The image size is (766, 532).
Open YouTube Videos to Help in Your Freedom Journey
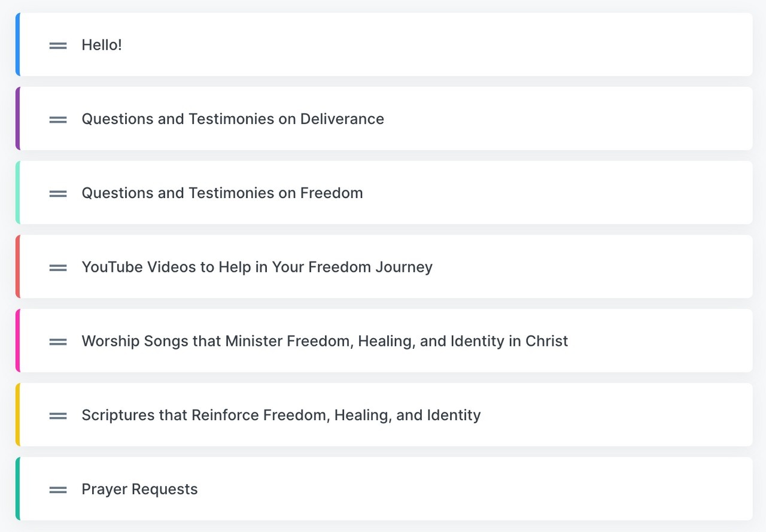coord(257,267)
